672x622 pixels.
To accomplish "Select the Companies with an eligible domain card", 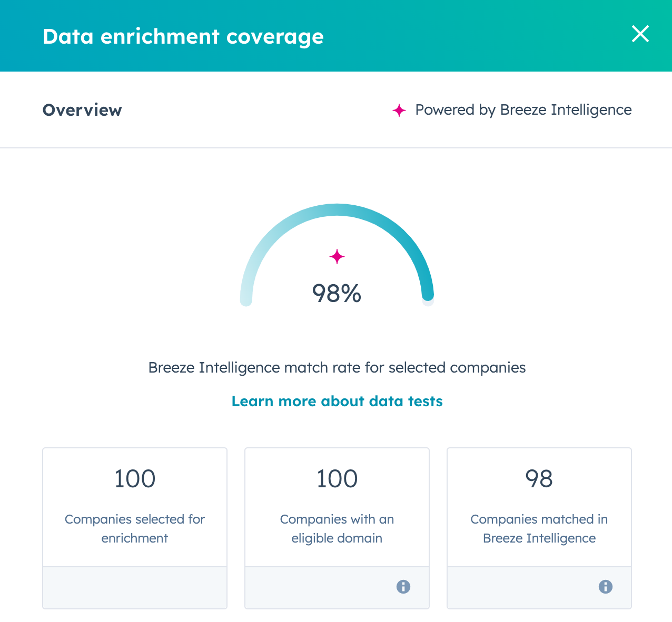I will (x=337, y=528).
